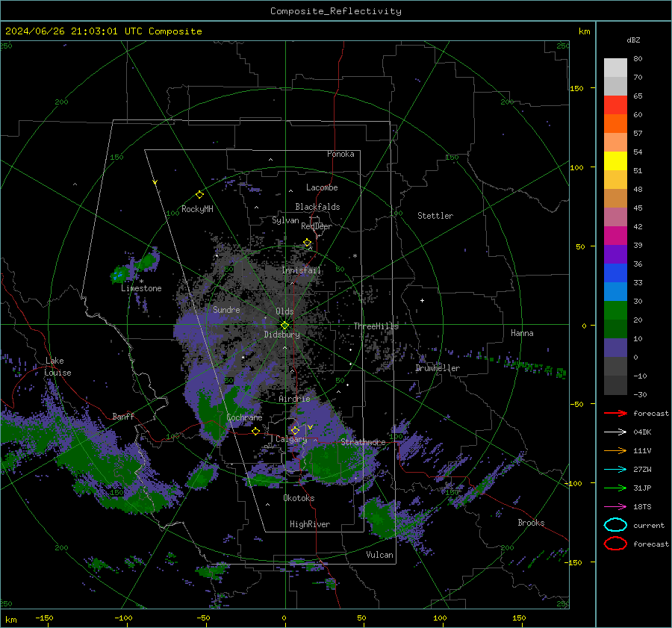The height and width of the screenshot is (628, 672).
Task: Click the Vulcan label
Action: click(380, 555)
